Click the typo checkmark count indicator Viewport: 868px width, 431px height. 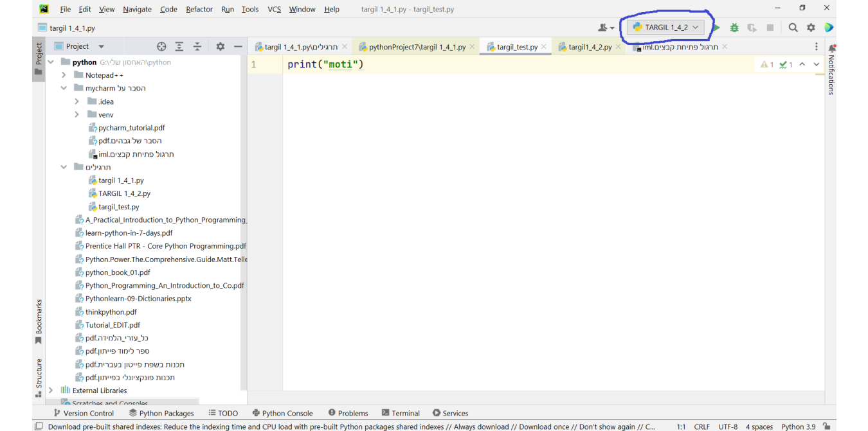(786, 64)
